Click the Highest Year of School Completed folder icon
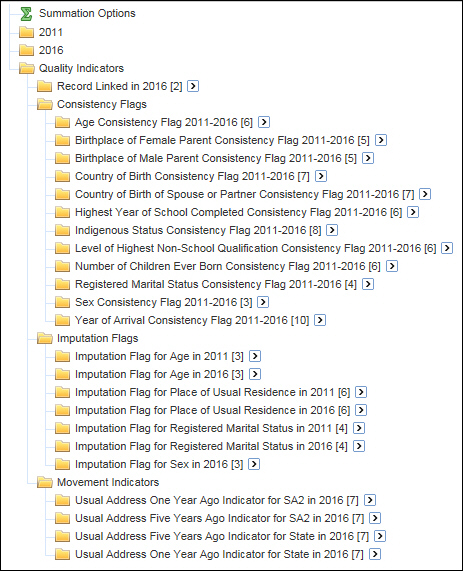The width and height of the screenshot is (463, 571). pyautogui.click(x=62, y=212)
